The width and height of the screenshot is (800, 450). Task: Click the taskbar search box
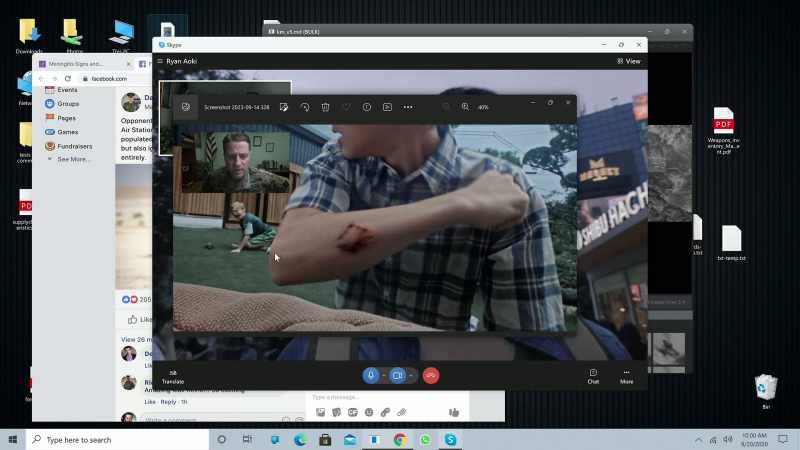coord(117,439)
